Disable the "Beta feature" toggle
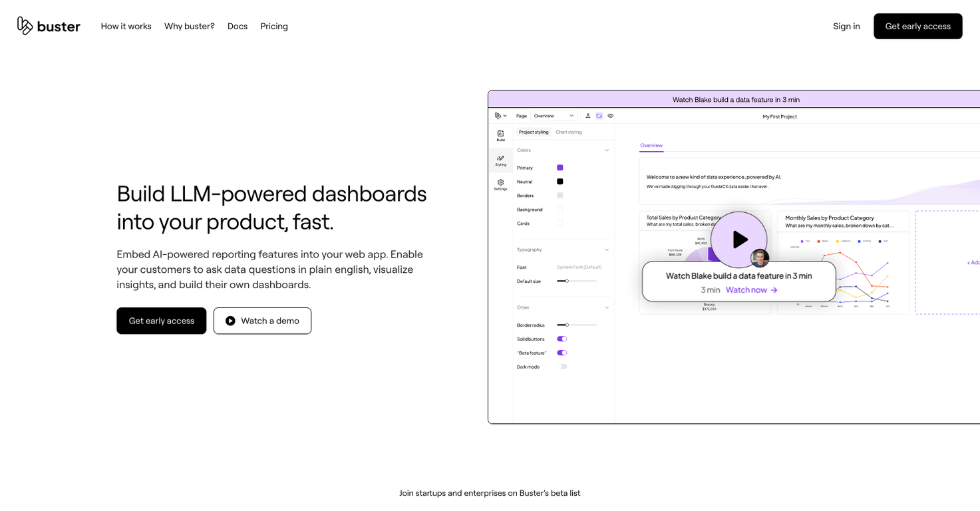Image resolution: width=980 pixels, height=511 pixels. pyautogui.click(x=562, y=353)
